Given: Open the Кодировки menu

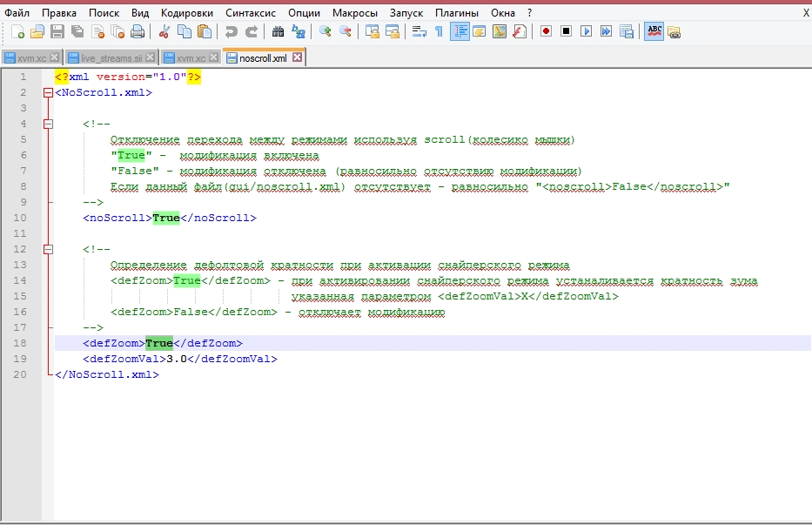Looking at the screenshot, I should pos(186,13).
